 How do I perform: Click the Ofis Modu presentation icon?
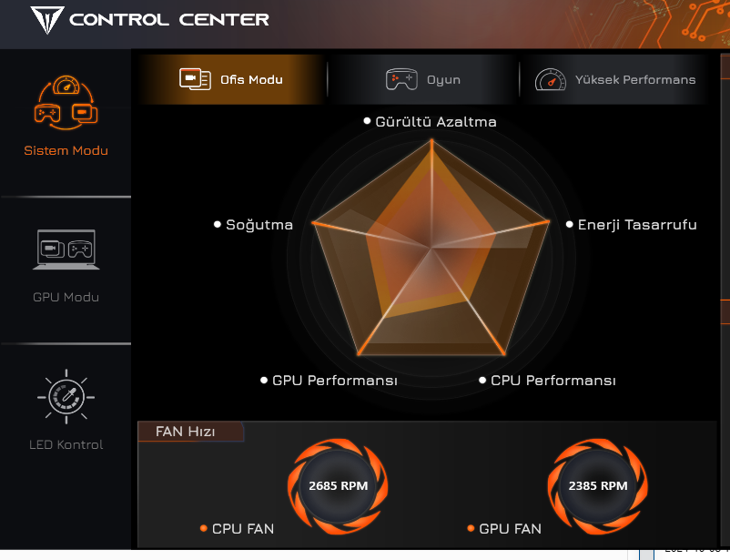pyautogui.click(x=195, y=79)
